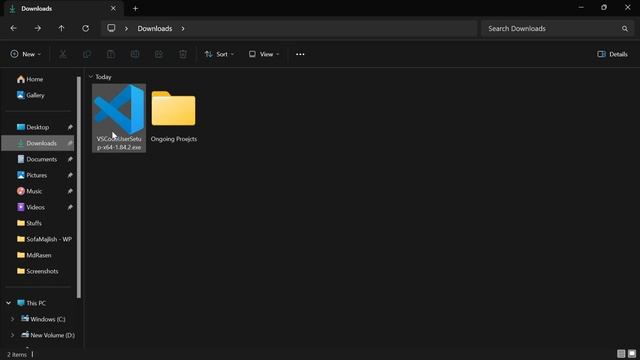Open the View dropdown
Image resolution: width=640 pixels, height=360 pixels.
pyautogui.click(x=264, y=54)
